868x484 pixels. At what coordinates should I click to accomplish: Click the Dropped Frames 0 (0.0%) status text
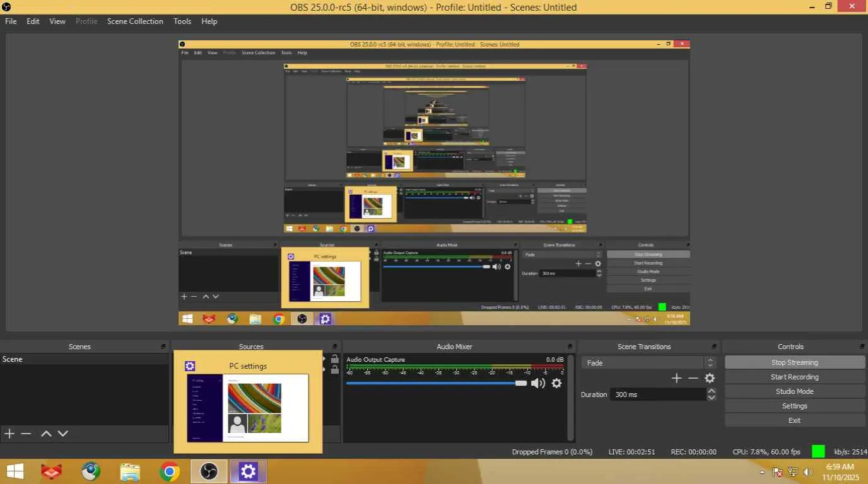552,452
